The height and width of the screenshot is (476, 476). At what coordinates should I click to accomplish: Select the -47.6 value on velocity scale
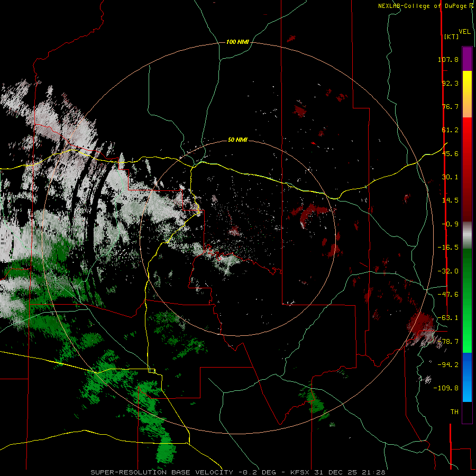click(x=448, y=295)
